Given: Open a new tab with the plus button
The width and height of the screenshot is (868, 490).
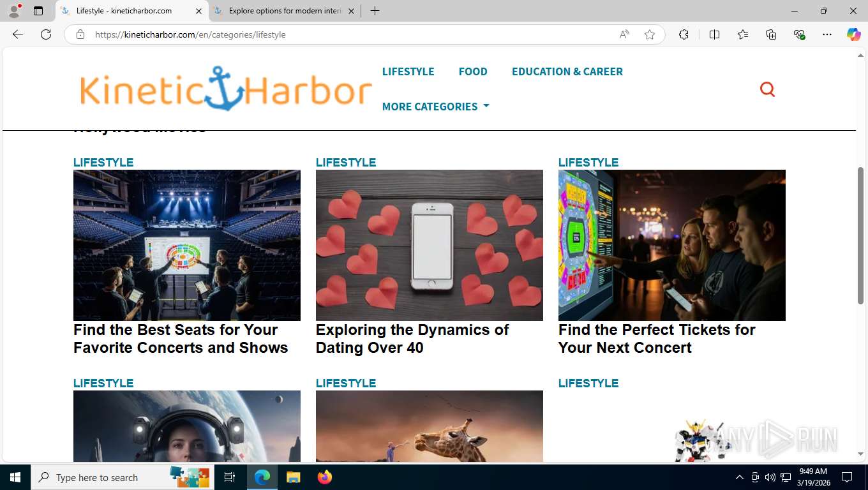Looking at the screenshot, I should pos(375,11).
